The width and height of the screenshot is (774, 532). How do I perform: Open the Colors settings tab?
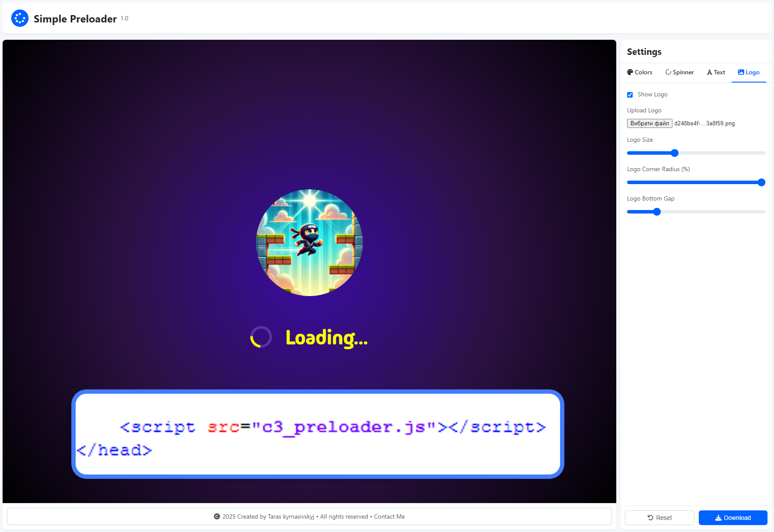[x=640, y=72]
